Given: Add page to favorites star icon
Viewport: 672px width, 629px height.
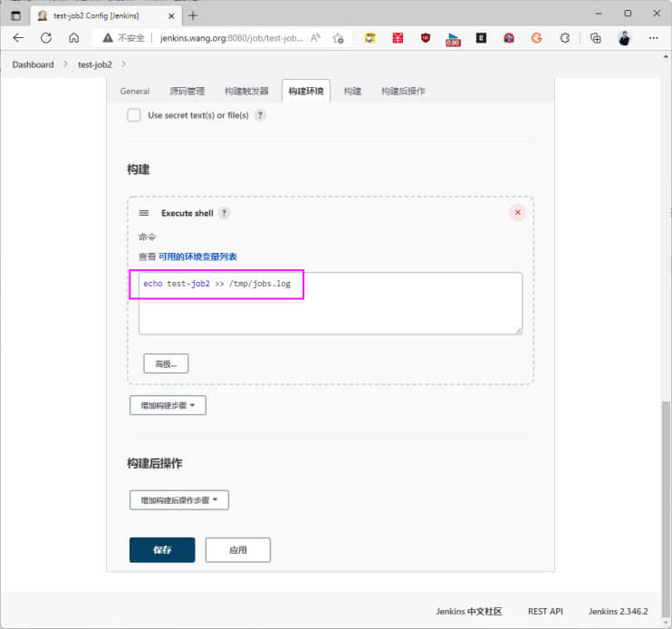Looking at the screenshot, I should click(x=338, y=38).
